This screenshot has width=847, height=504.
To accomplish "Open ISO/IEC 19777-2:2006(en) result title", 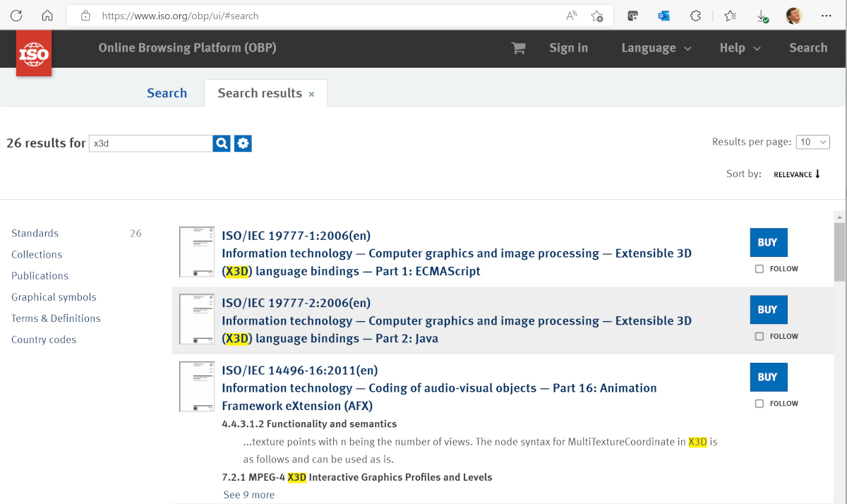I will point(296,303).
